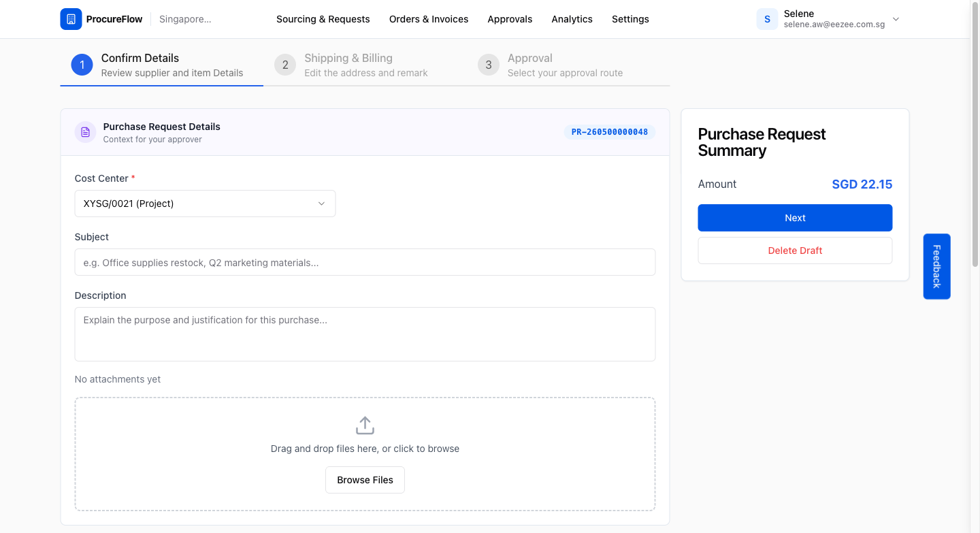Image resolution: width=980 pixels, height=533 pixels.
Task: Open the Settings menu
Action: 630,19
